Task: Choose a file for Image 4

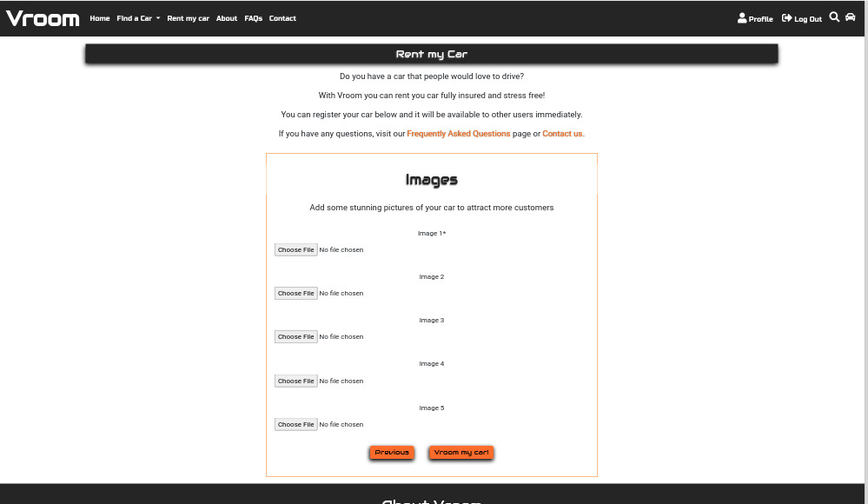Action: click(295, 381)
